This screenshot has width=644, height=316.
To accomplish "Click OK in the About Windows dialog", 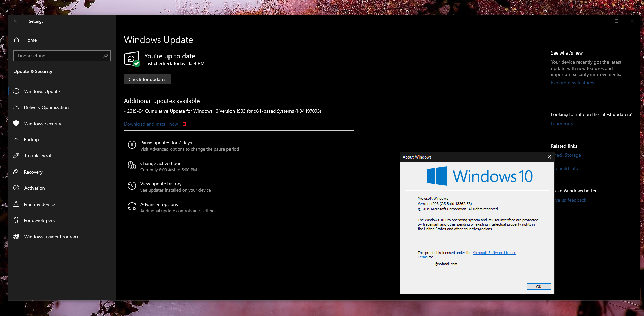I will [539, 286].
